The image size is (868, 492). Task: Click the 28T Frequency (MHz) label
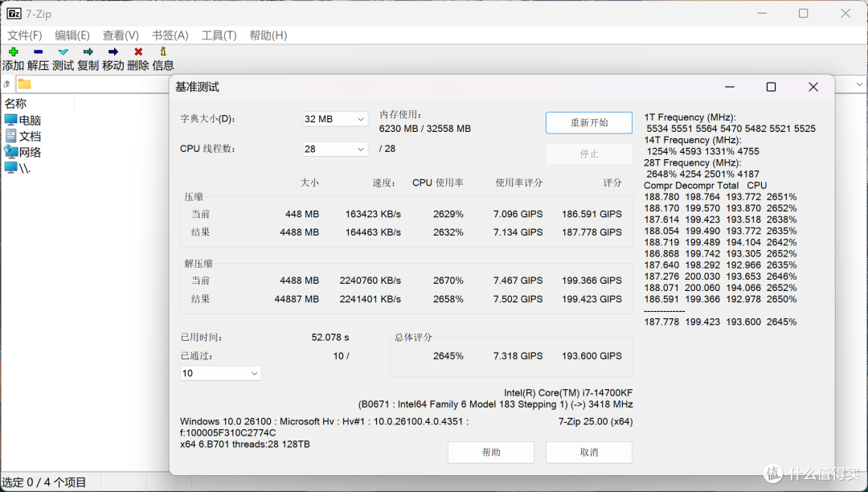click(693, 162)
